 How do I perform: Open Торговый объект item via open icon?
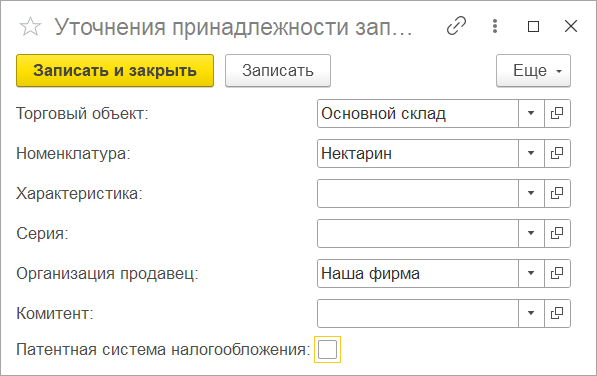click(557, 113)
